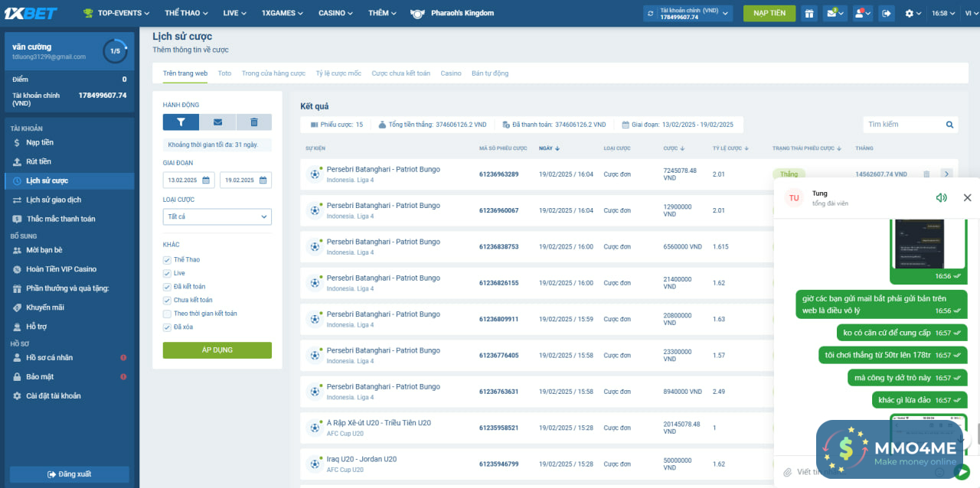This screenshot has height=488, width=980.
Task: Switch to the Cược chưa kết toán tab
Action: point(400,73)
